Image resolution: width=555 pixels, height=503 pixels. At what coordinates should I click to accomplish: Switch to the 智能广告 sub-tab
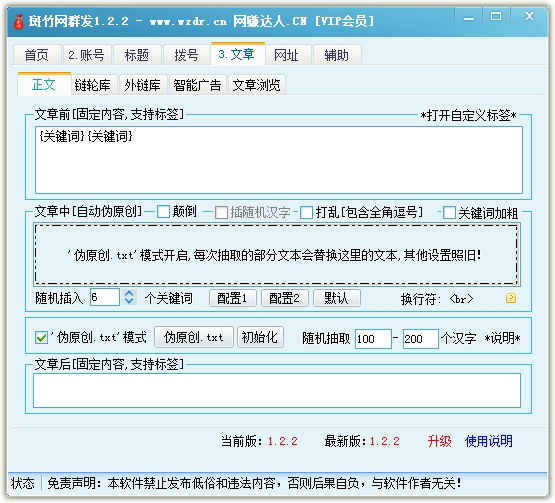point(198,85)
